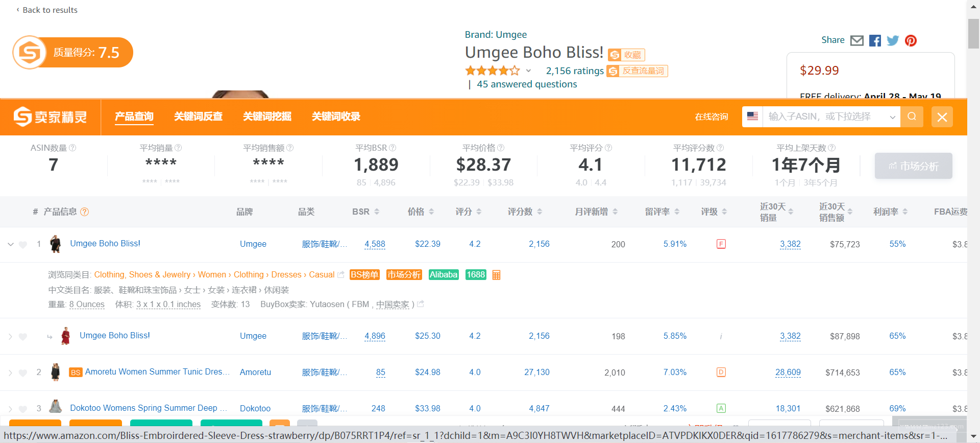Viewport: 980px width, 443px height.
Task: Switch to the 关键词反查 tab
Action: [198, 116]
